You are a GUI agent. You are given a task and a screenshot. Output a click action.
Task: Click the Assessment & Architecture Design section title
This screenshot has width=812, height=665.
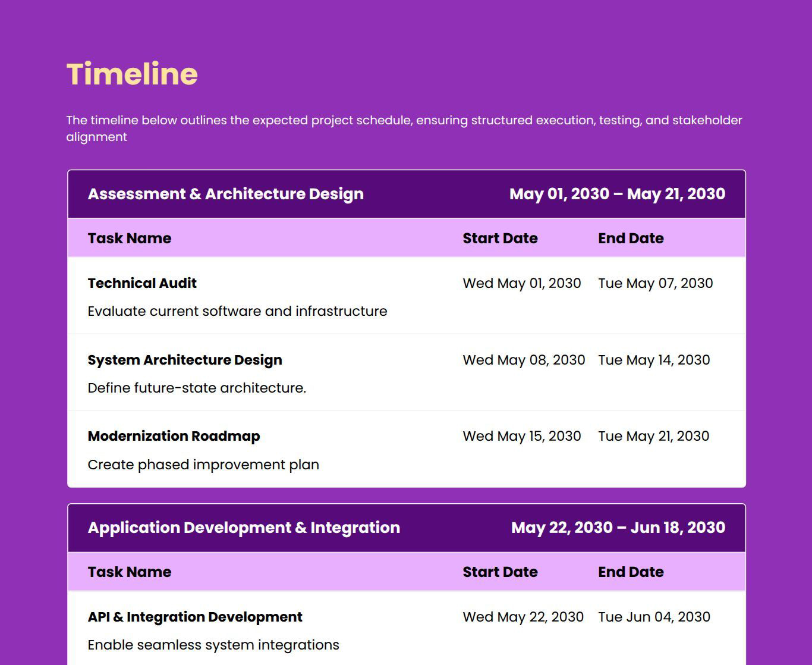(x=225, y=194)
